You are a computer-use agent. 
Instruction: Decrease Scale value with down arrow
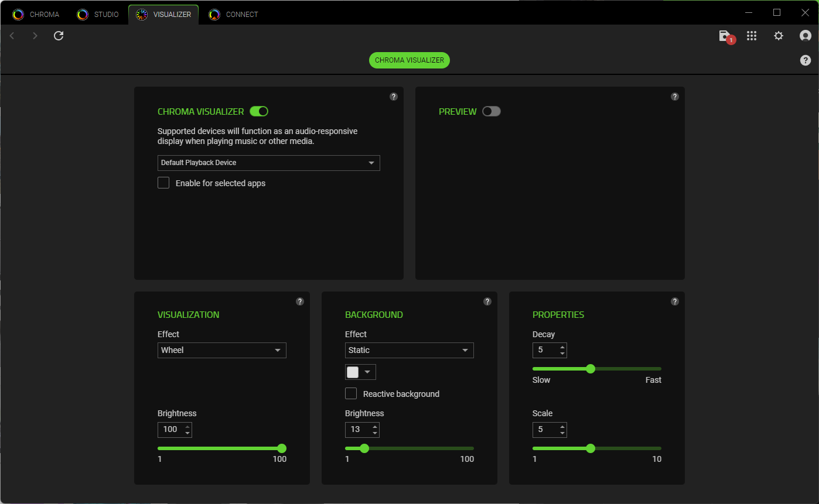[x=562, y=433]
